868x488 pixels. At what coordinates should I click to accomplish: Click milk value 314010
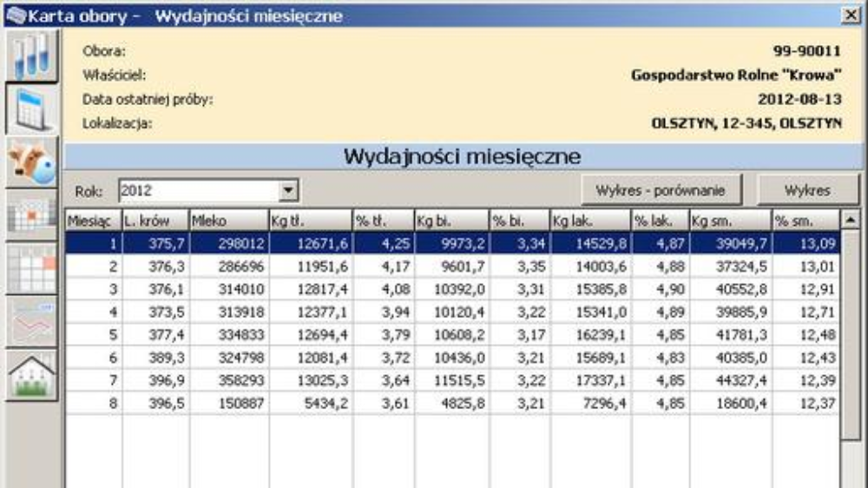(229, 290)
